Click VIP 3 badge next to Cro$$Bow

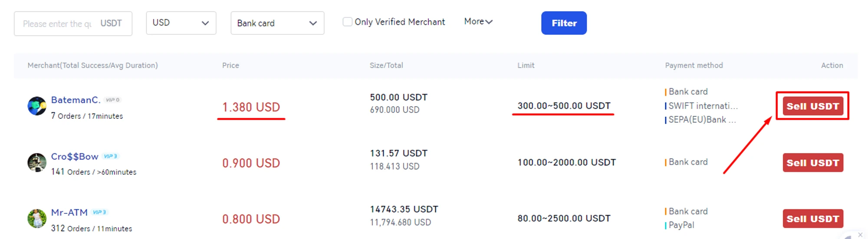[x=111, y=156]
